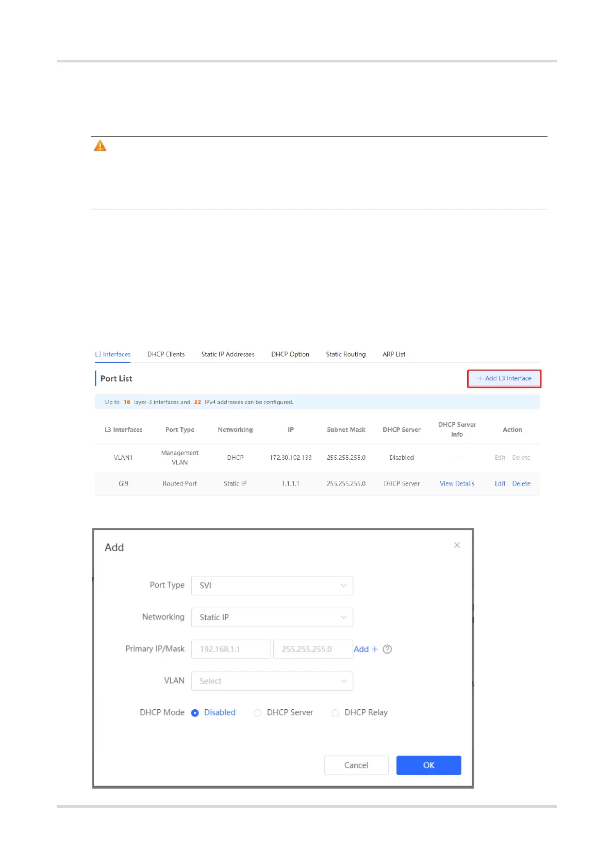The image size is (614, 868).
Task: Click the Gi9 interface cell
Action: [123, 483]
